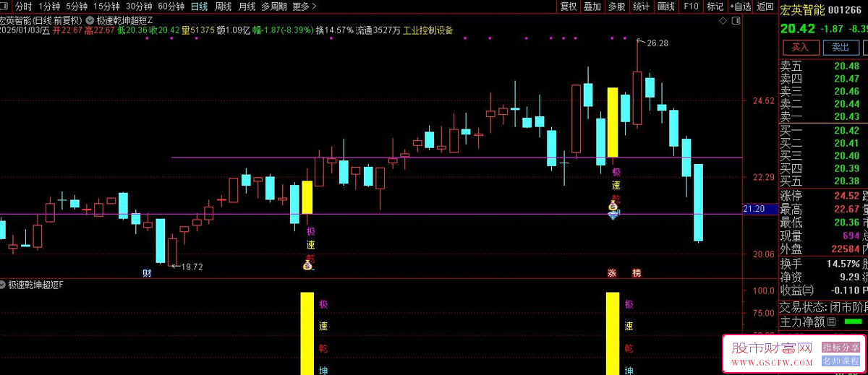Click the 交易状态 status row
This screenshot has height=375, width=868.
[x=824, y=306]
